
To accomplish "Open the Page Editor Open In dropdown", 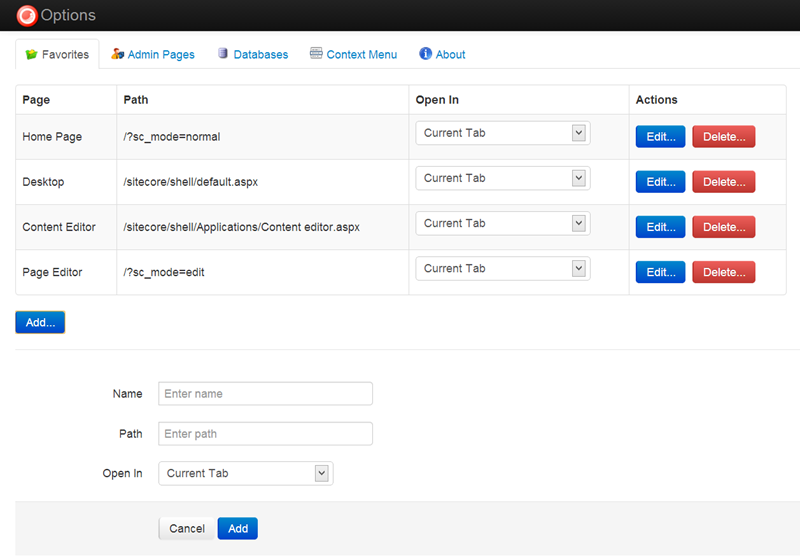I will coord(503,268).
